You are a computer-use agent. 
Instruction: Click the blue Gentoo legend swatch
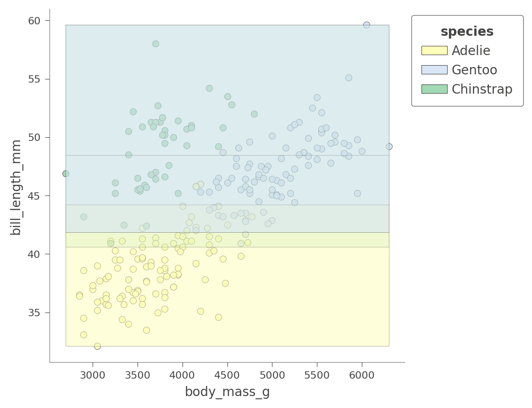(x=434, y=70)
